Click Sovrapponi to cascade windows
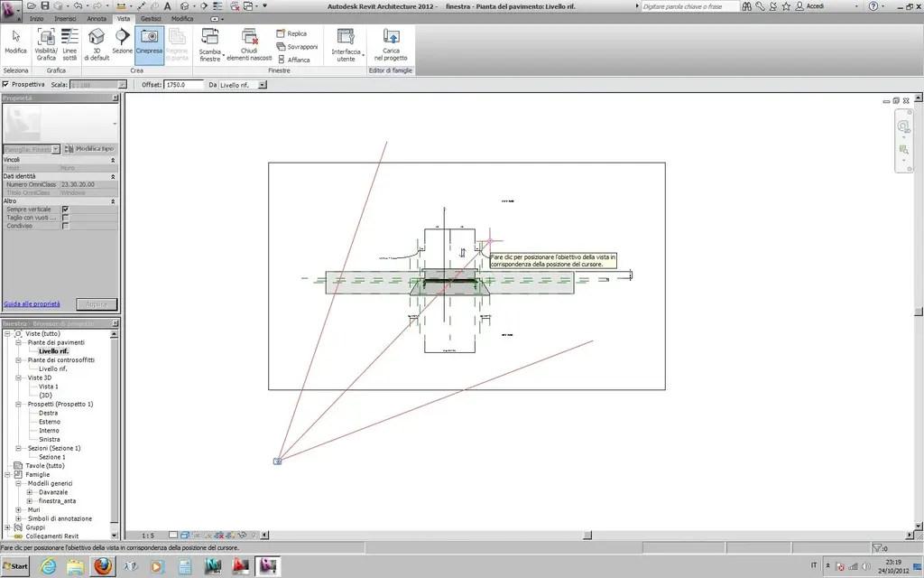The height and width of the screenshot is (578, 924). 297,47
